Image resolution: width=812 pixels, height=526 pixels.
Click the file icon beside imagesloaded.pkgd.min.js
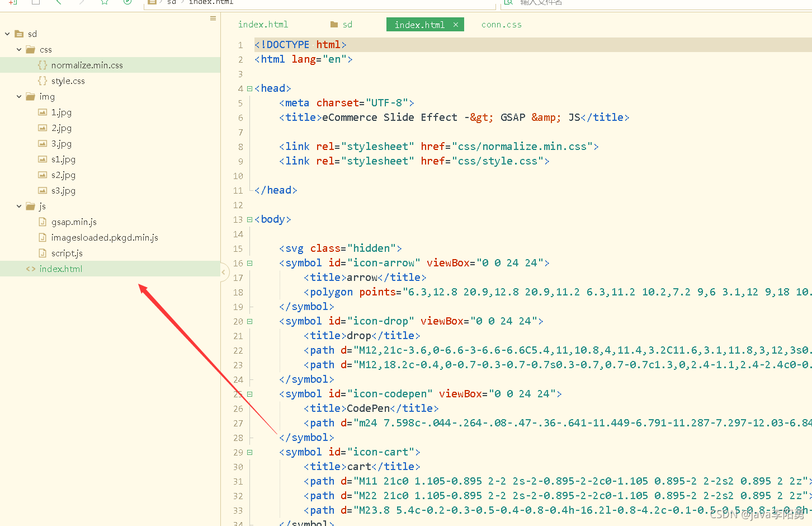tap(43, 238)
